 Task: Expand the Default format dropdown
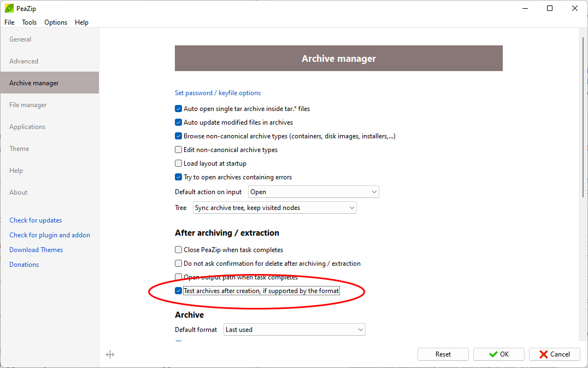(x=294, y=330)
